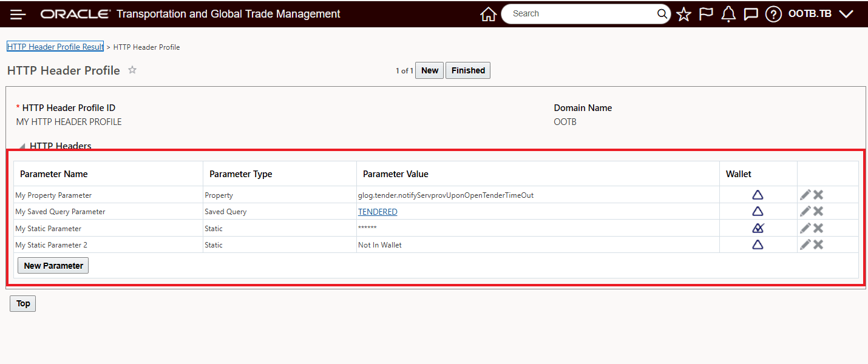Open notifications via the bell icon
The width and height of the screenshot is (868, 364).
click(x=728, y=13)
